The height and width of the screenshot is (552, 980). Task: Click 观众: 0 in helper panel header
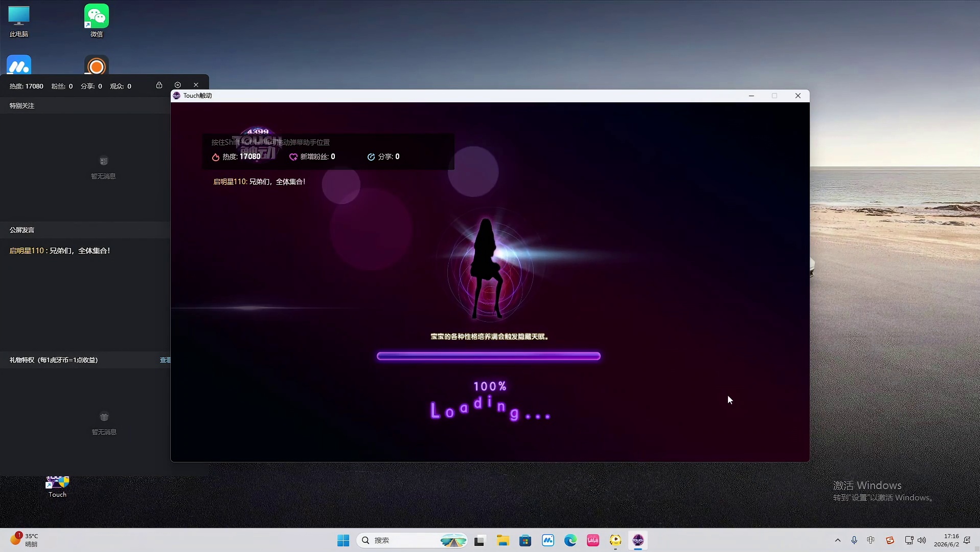(121, 86)
